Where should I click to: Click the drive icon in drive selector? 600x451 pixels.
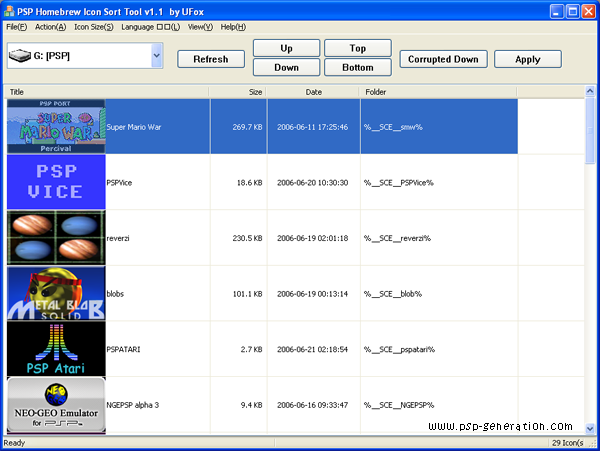click(20, 56)
